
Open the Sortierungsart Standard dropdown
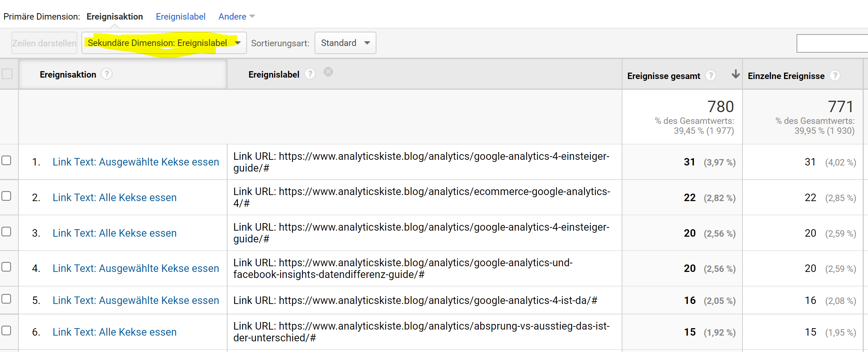pos(345,43)
